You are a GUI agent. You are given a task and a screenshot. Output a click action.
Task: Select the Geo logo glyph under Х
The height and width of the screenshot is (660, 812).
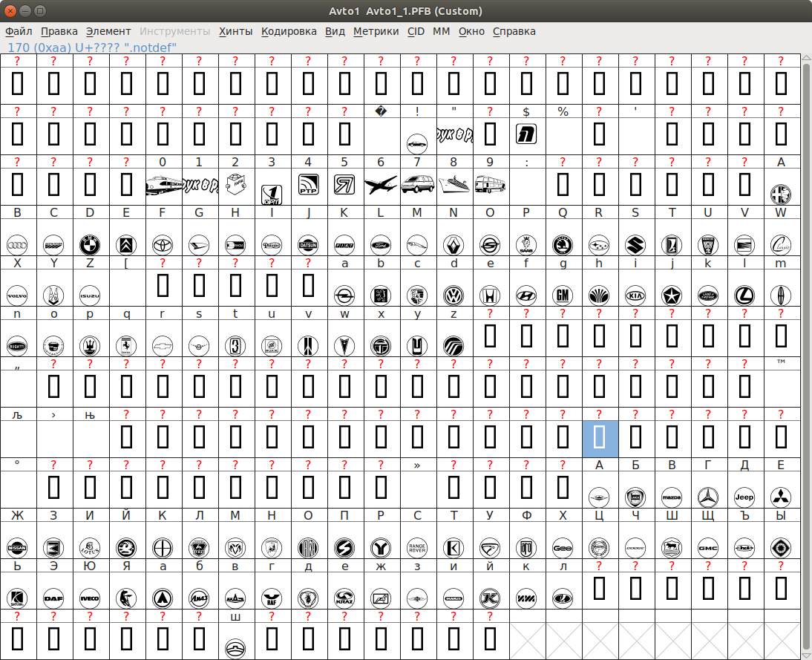coord(563,548)
